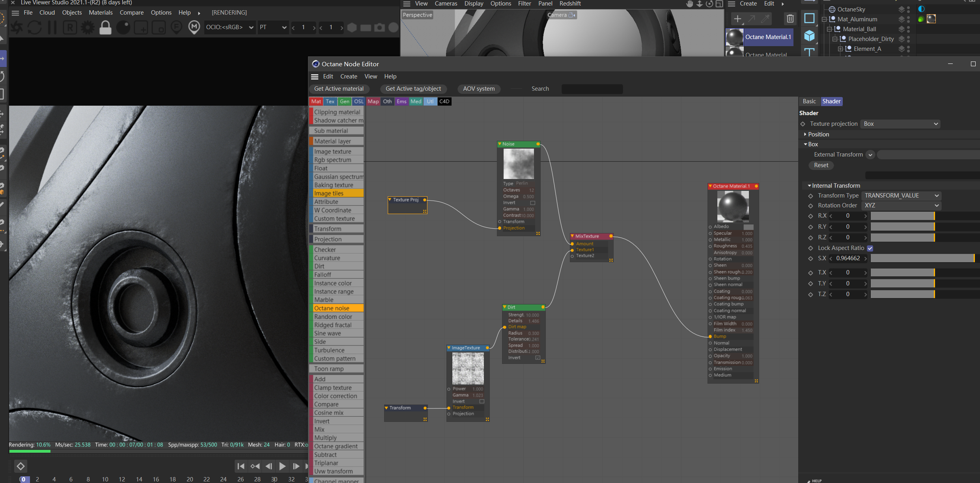Screen dimensions: 980x483
Task: Click the trash icon in material manager
Action: tap(790, 19)
